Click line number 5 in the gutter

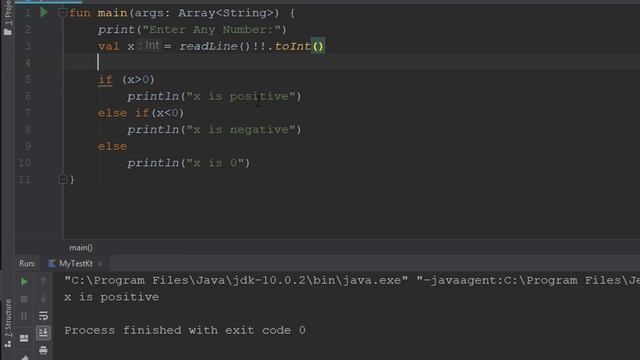point(28,80)
